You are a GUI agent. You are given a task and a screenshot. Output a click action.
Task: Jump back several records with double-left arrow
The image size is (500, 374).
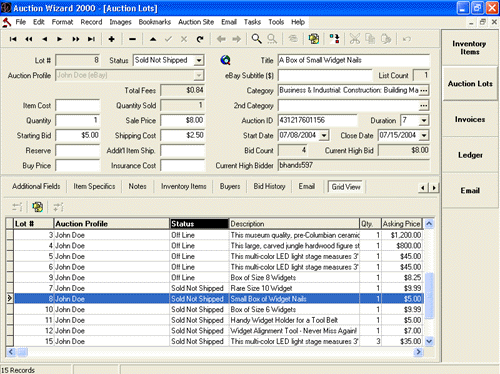[x=29, y=39]
